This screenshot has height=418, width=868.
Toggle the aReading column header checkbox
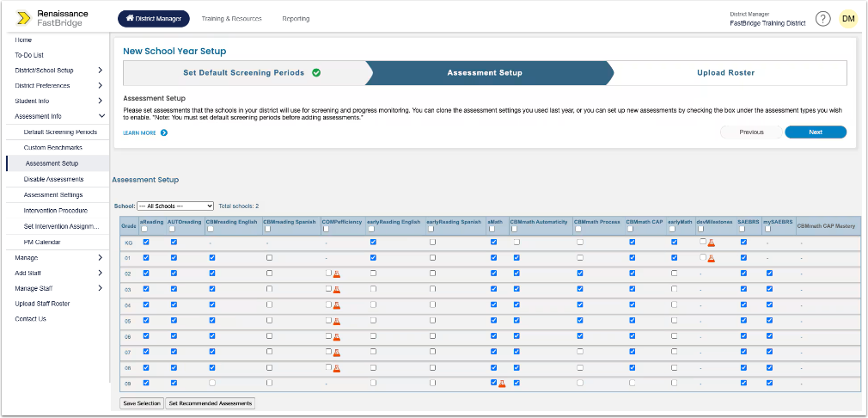144,229
